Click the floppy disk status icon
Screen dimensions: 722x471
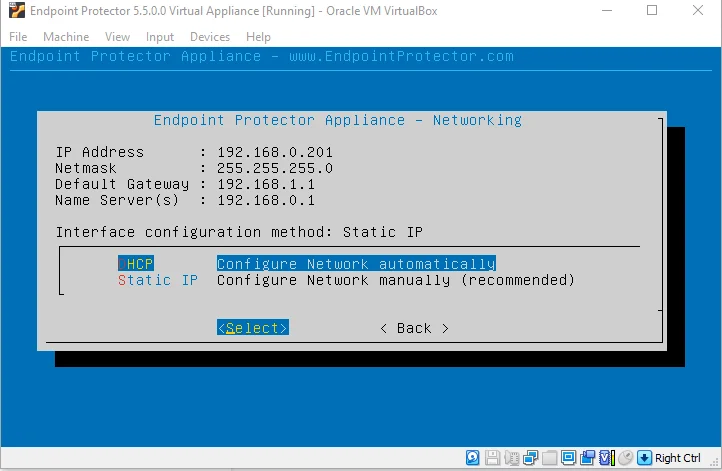click(x=492, y=458)
